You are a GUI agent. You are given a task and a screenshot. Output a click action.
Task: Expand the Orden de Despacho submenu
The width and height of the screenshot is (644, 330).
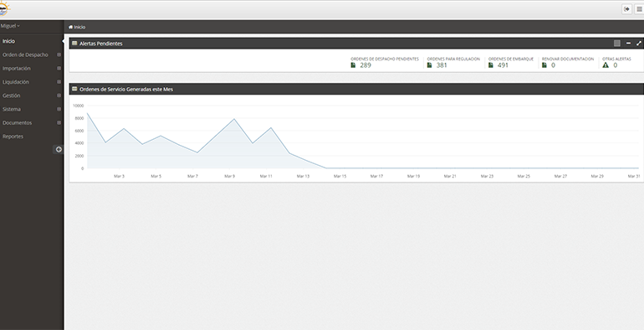tap(59, 54)
